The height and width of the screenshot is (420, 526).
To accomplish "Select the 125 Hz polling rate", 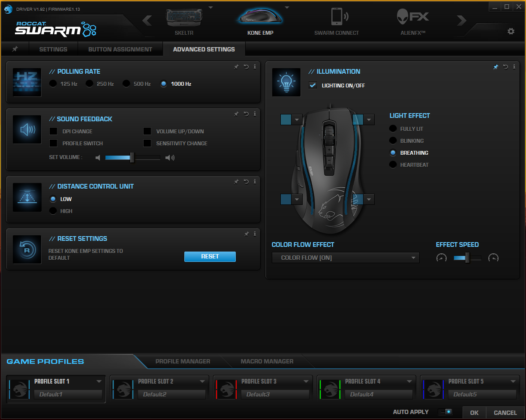I will [53, 84].
